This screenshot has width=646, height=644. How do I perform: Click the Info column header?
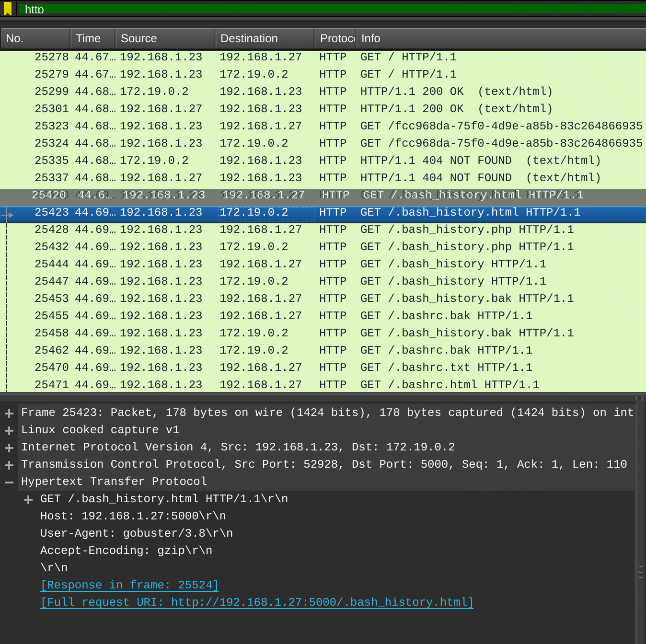(498, 38)
